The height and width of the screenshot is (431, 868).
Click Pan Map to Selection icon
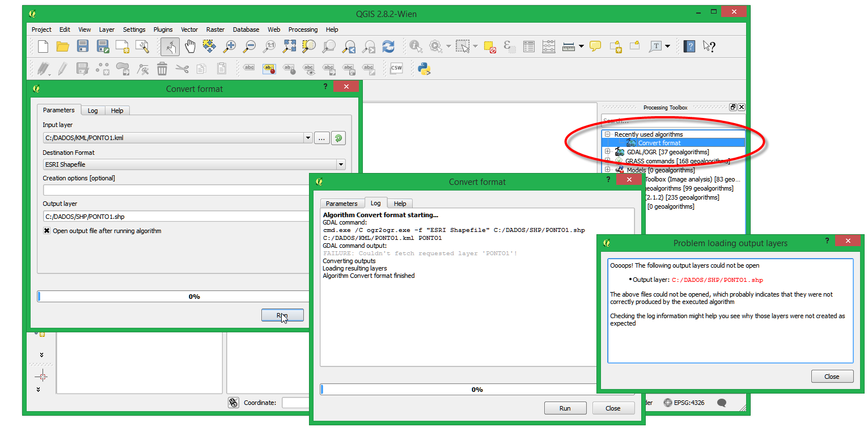209,47
